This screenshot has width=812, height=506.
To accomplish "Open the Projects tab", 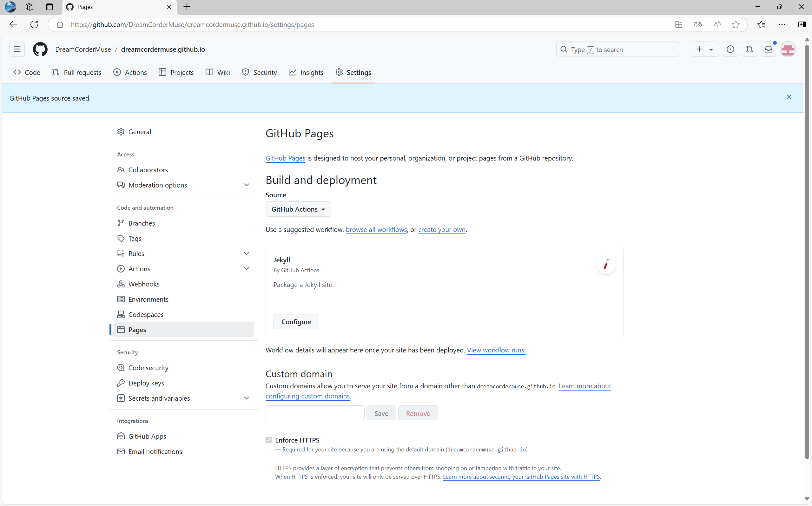I will tap(176, 72).
